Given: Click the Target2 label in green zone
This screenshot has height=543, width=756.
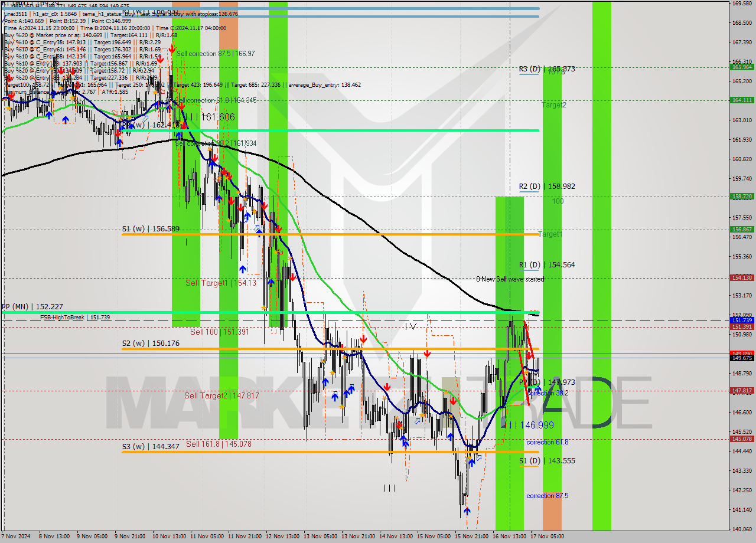Looking at the screenshot, I should pos(554,105).
